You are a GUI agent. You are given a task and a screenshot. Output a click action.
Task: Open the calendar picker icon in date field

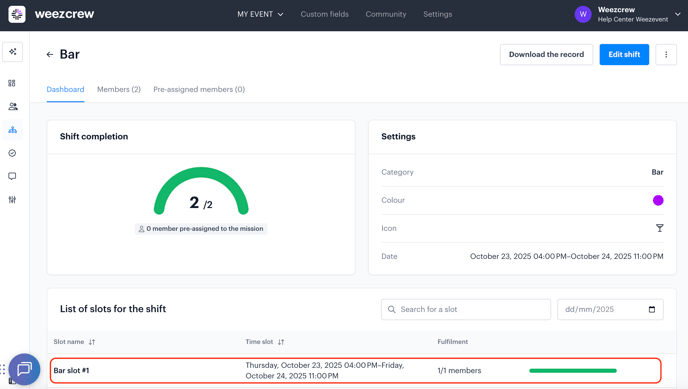(x=652, y=309)
